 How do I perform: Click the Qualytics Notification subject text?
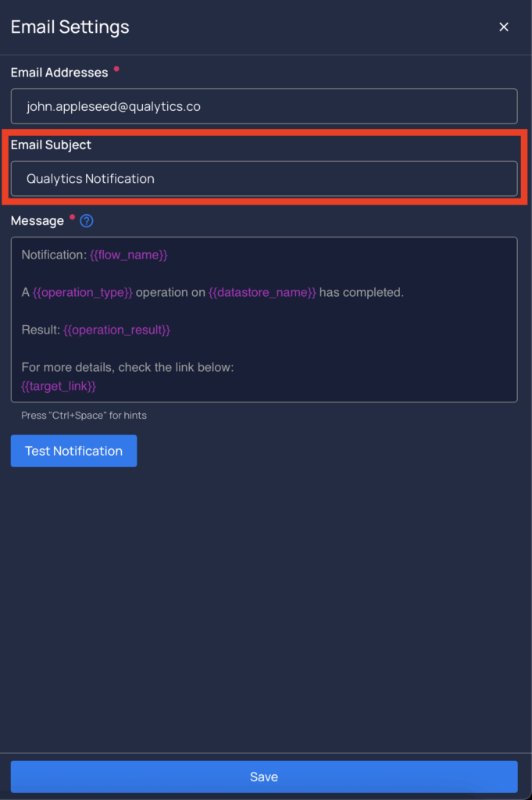click(x=91, y=179)
